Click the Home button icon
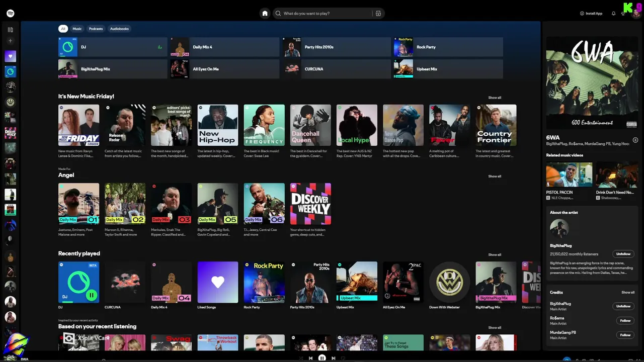Screen dimensions: 644x362 tap(265, 14)
